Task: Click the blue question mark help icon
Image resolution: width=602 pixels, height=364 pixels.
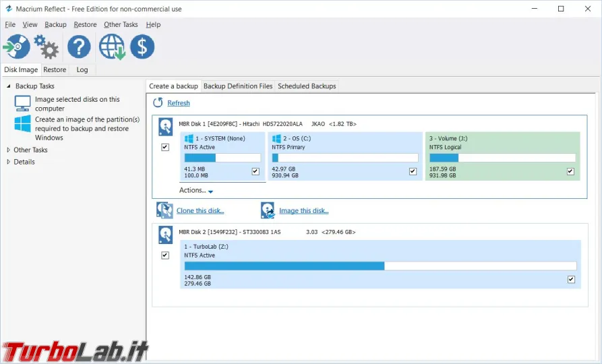Action: coord(79,47)
